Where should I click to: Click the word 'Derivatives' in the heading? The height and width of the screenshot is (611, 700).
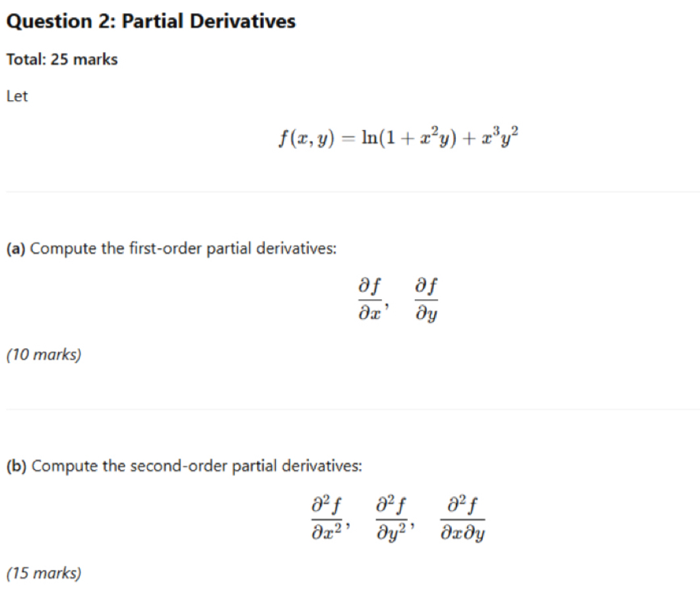(243, 21)
